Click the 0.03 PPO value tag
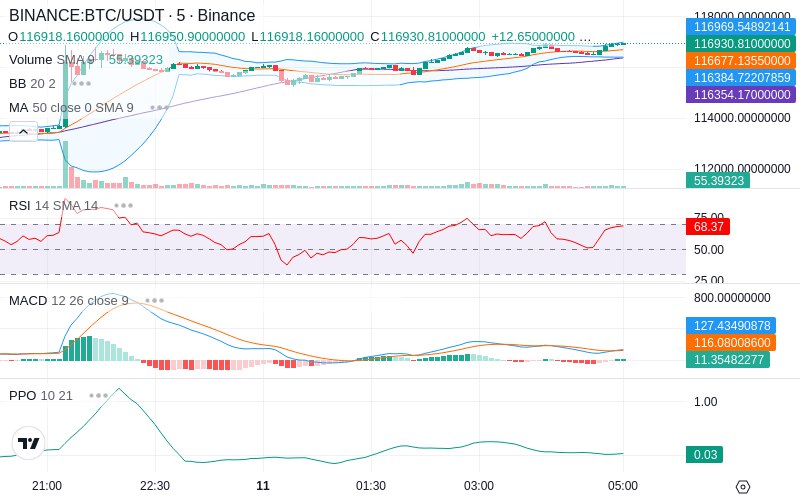This screenshot has width=800, height=500. click(705, 454)
